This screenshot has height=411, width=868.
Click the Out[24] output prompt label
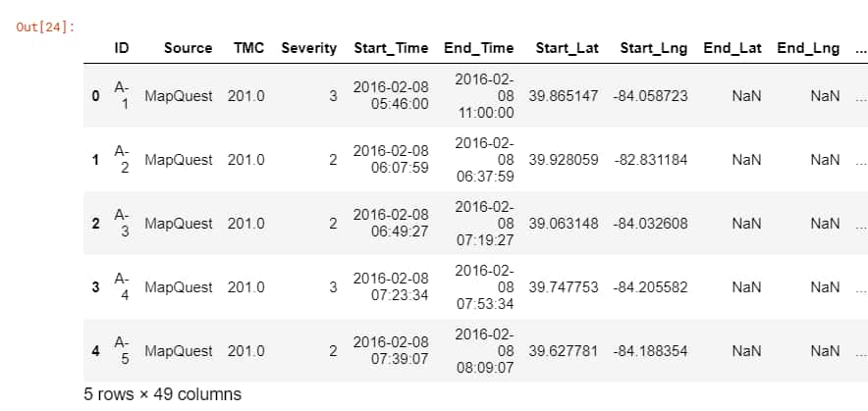pyautogui.click(x=45, y=27)
